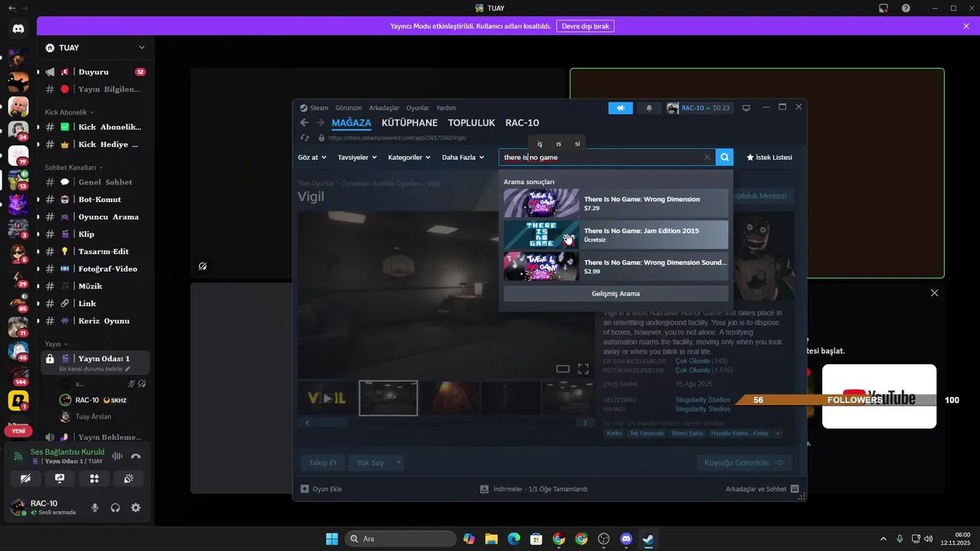980x551 pixels.
Task: Open Discord direct messages home icon
Action: coord(18,29)
